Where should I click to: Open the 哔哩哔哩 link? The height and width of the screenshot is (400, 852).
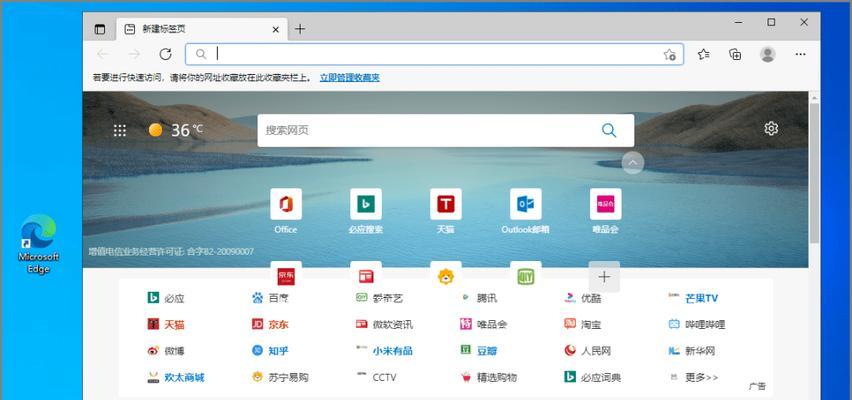697,324
